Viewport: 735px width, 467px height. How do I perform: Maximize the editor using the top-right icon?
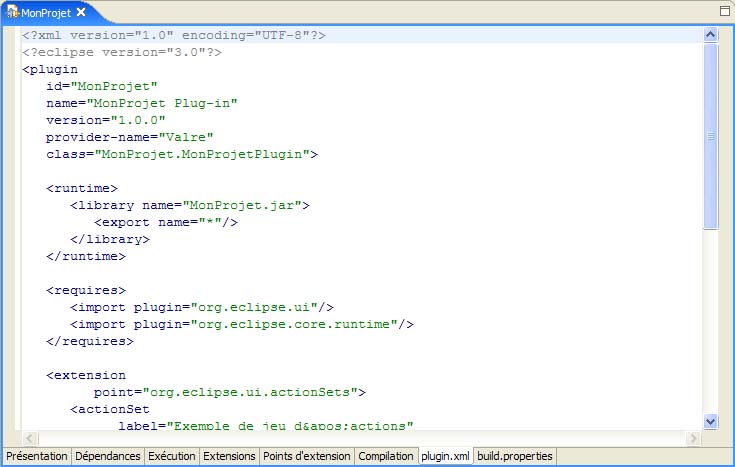point(725,10)
